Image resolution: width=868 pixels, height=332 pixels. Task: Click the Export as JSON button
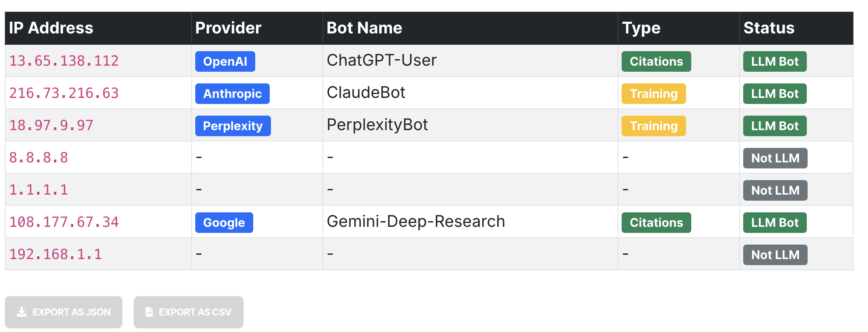point(64,312)
